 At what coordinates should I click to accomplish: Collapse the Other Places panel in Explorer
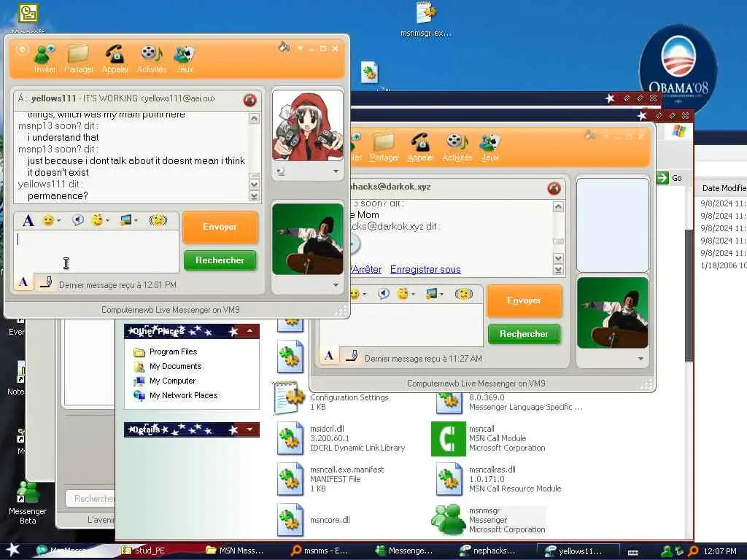249,331
